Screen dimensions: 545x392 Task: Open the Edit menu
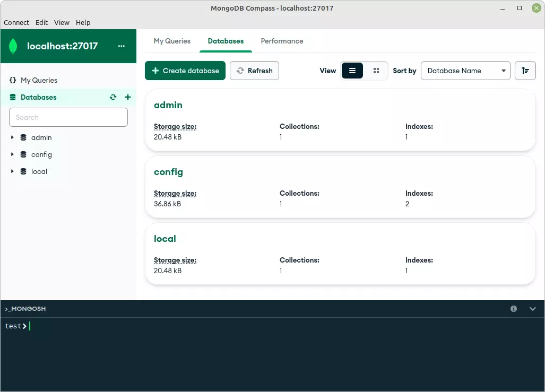click(x=41, y=23)
